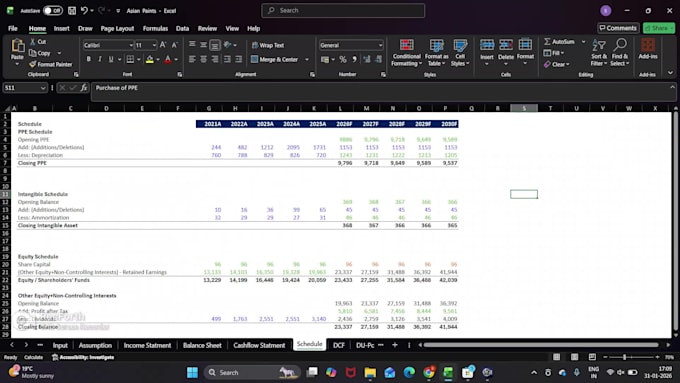Click Decrease Decimal icon
The height and width of the screenshot is (383, 680).
pyautogui.click(x=379, y=59)
